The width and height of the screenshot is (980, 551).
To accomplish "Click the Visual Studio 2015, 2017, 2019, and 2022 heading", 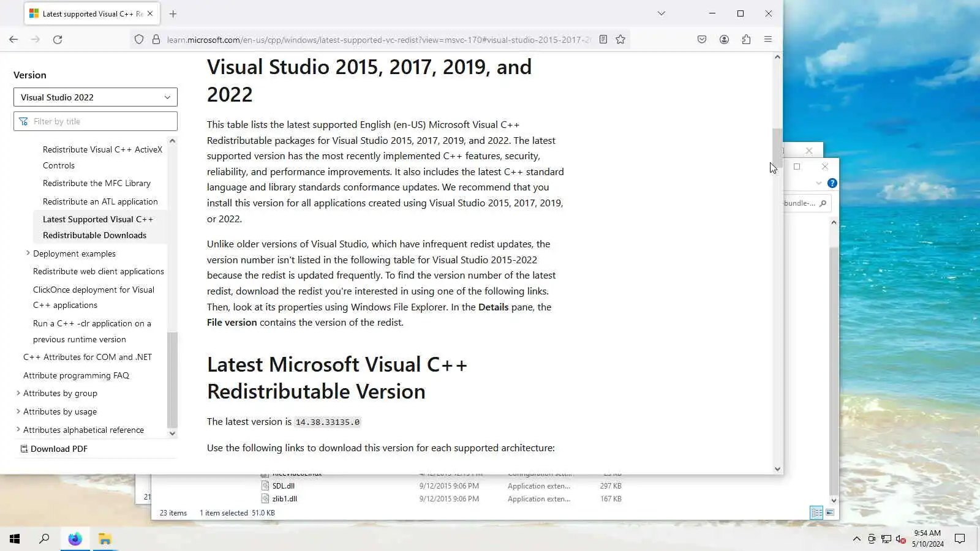I will click(x=369, y=80).
